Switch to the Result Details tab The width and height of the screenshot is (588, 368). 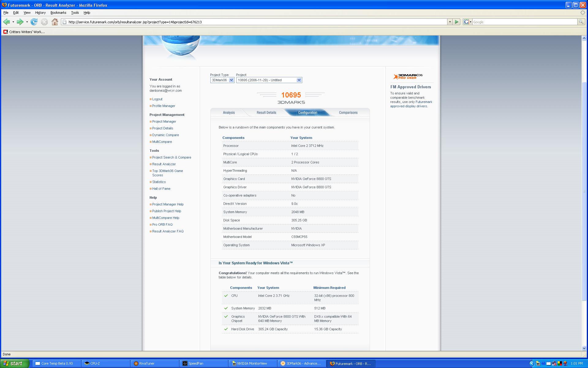266,113
